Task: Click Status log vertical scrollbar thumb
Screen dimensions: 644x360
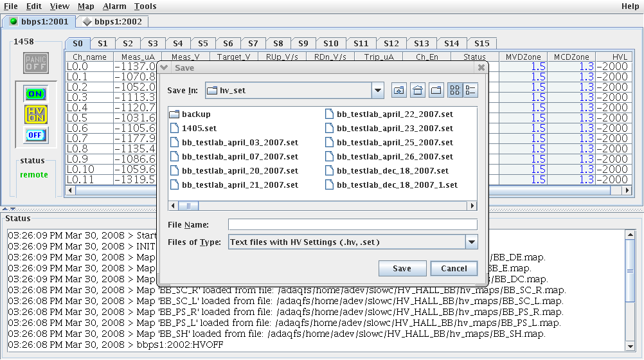Action: coord(630,271)
